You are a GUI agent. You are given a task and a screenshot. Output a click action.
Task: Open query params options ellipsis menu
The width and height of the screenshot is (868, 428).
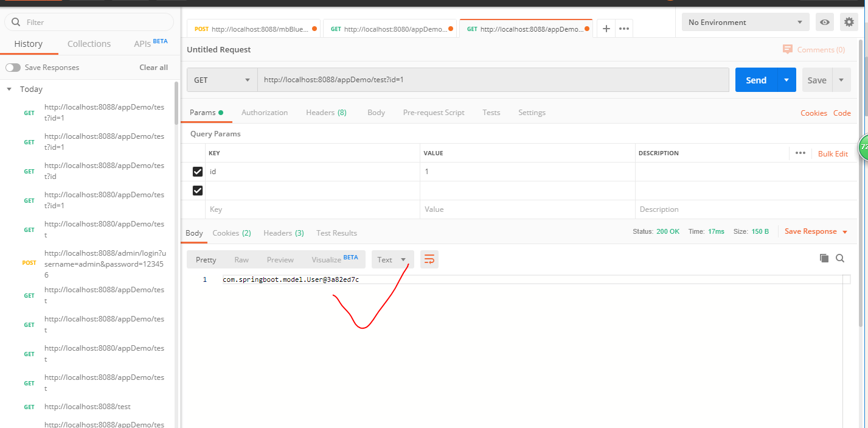800,153
